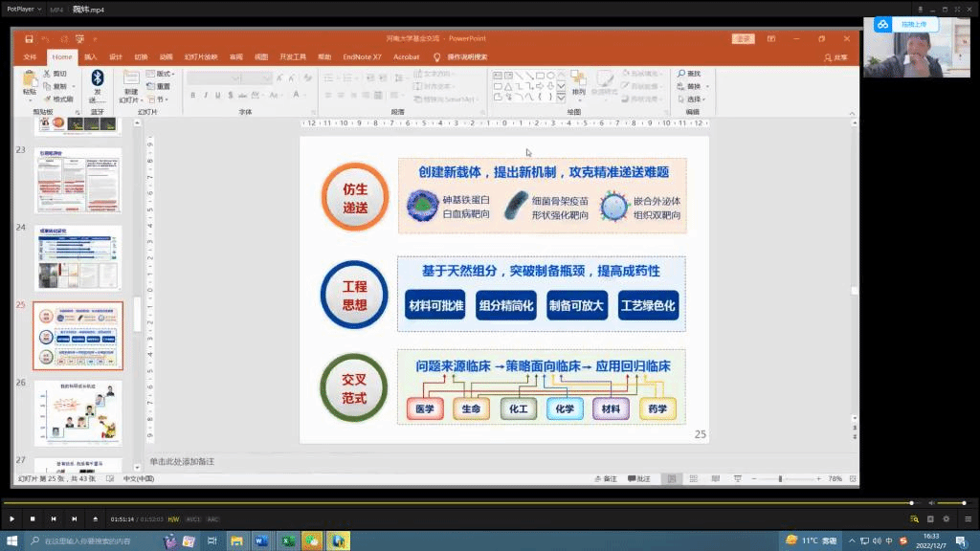This screenshot has height=551, width=980.
Task: Toggle bold text formatting
Action: pyautogui.click(x=193, y=96)
